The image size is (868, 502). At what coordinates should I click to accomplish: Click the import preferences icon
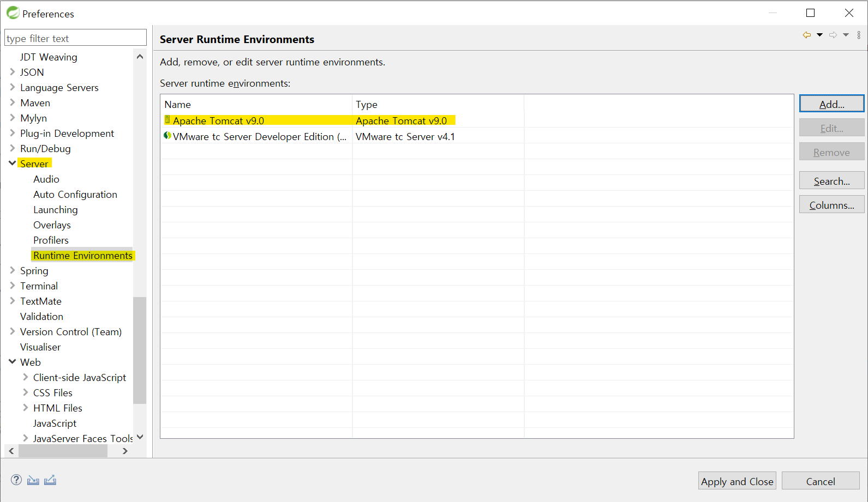click(x=33, y=480)
